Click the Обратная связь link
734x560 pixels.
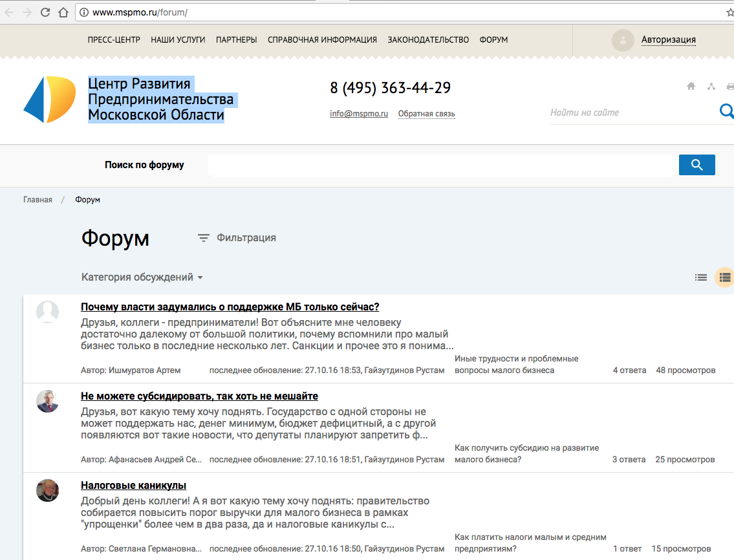click(426, 114)
